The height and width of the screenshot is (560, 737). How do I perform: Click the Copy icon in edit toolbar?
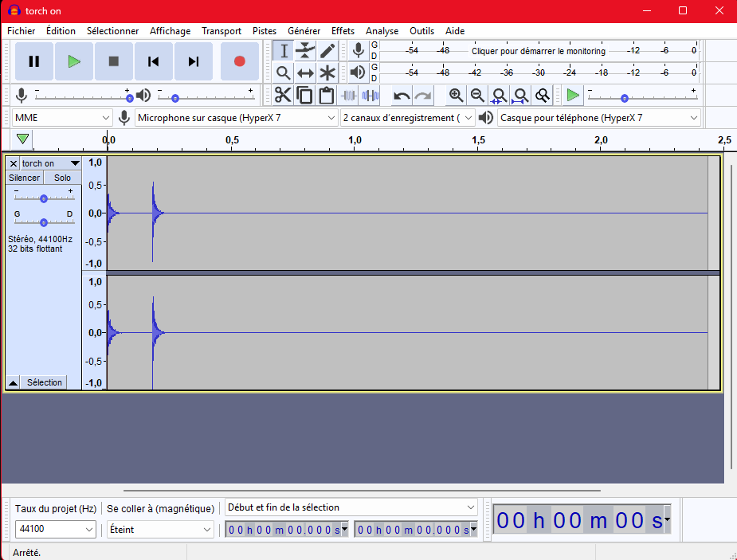click(x=304, y=96)
